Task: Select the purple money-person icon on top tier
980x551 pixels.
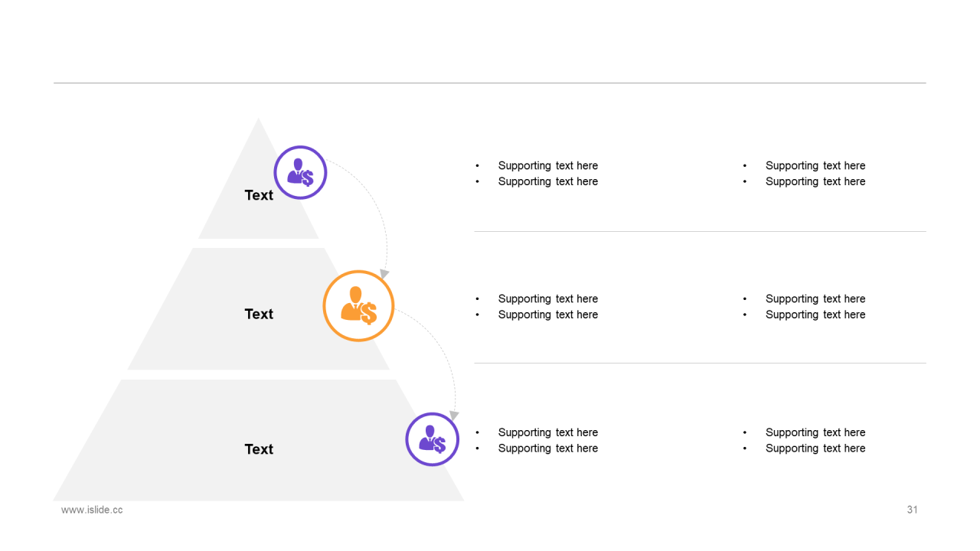Action: (x=300, y=172)
